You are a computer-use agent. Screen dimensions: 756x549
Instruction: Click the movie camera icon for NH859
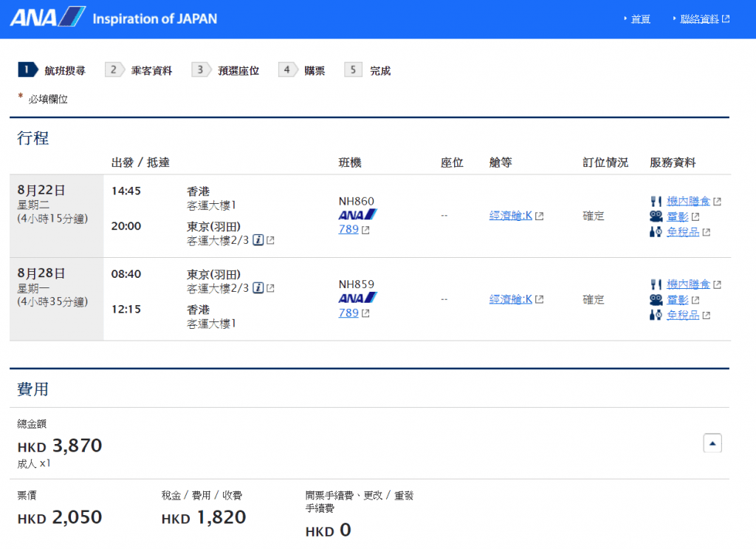pos(656,299)
